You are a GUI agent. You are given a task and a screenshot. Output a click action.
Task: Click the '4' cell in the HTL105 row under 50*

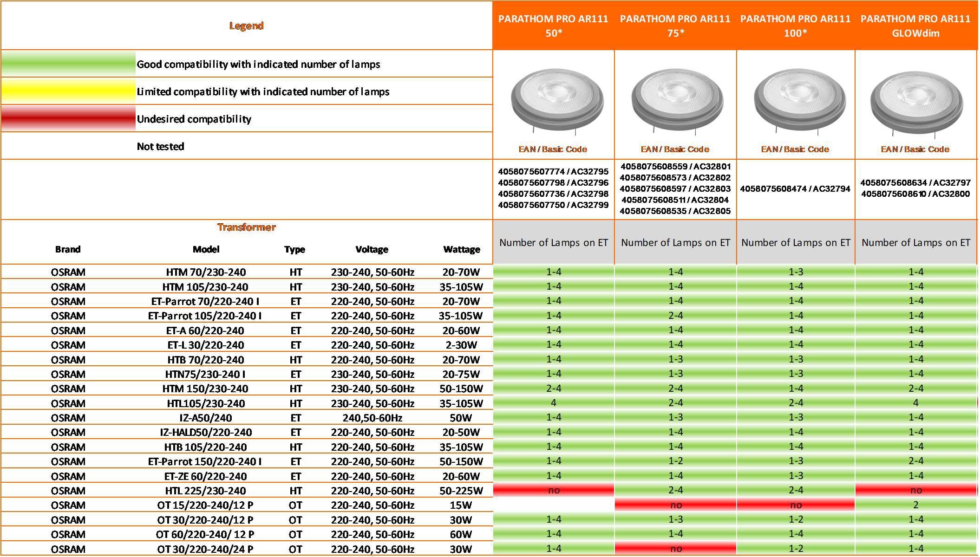tap(554, 403)
